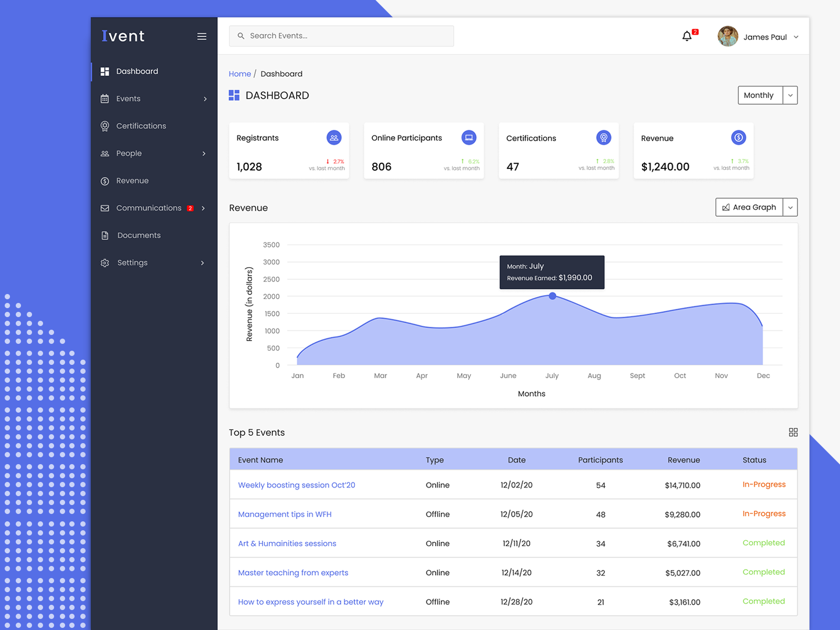This screenshot has width=840, height=630.
Task: Click the grid view icon near Top 5 Events
Action: click(x=793, y=432)
